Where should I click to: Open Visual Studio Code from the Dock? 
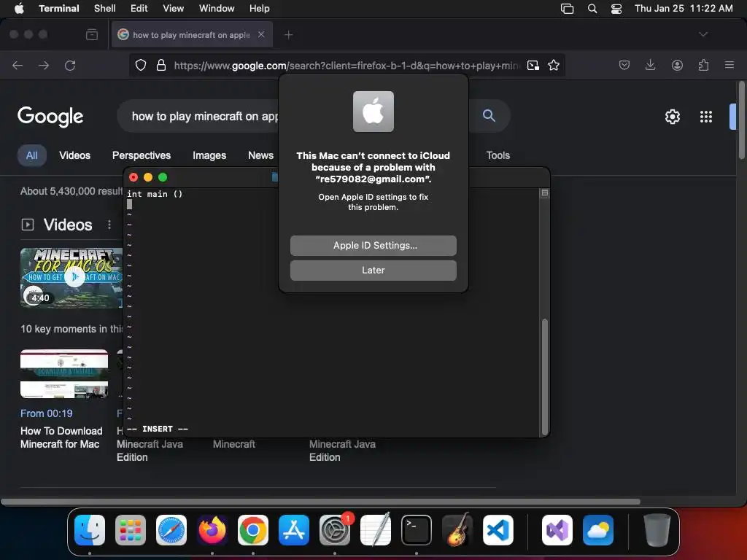[x=498, y=530]
